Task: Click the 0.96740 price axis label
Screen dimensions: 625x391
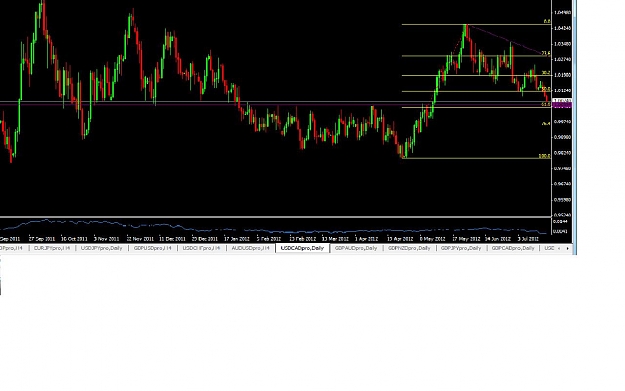Action: click(562, 184)
